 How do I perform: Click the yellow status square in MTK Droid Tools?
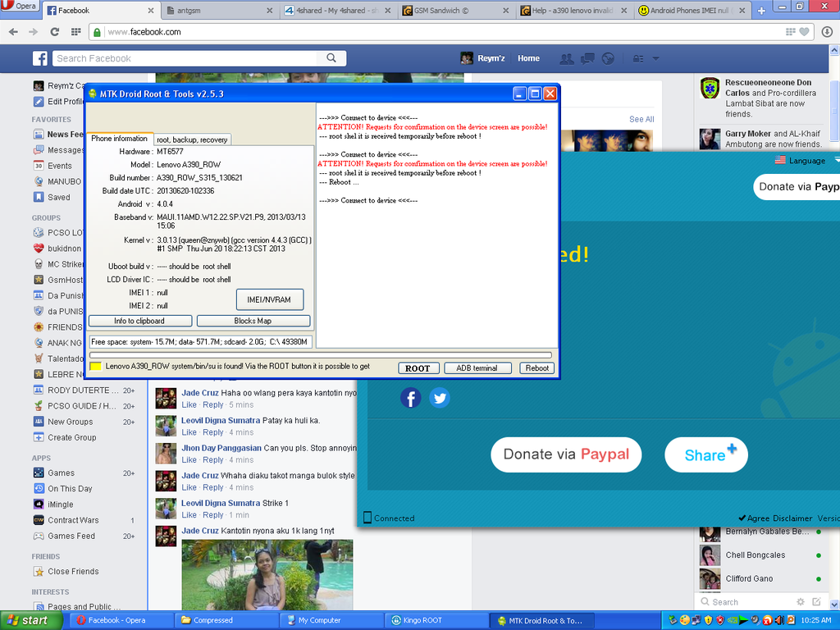95,367
